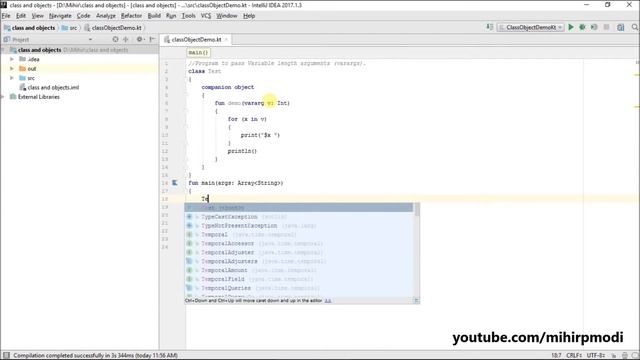Select TemporalAdjusters completion suggestion

pyautogui.click(x=299, y=261)
